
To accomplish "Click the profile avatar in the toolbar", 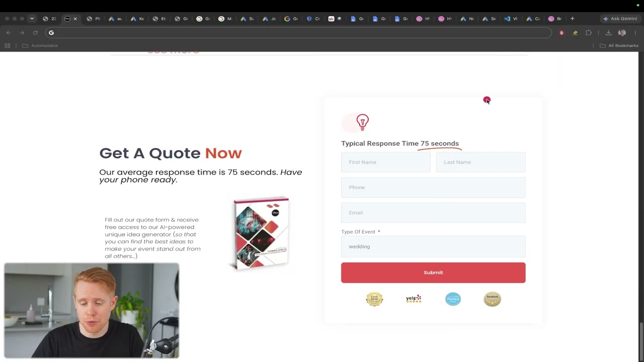I will 622,33.
